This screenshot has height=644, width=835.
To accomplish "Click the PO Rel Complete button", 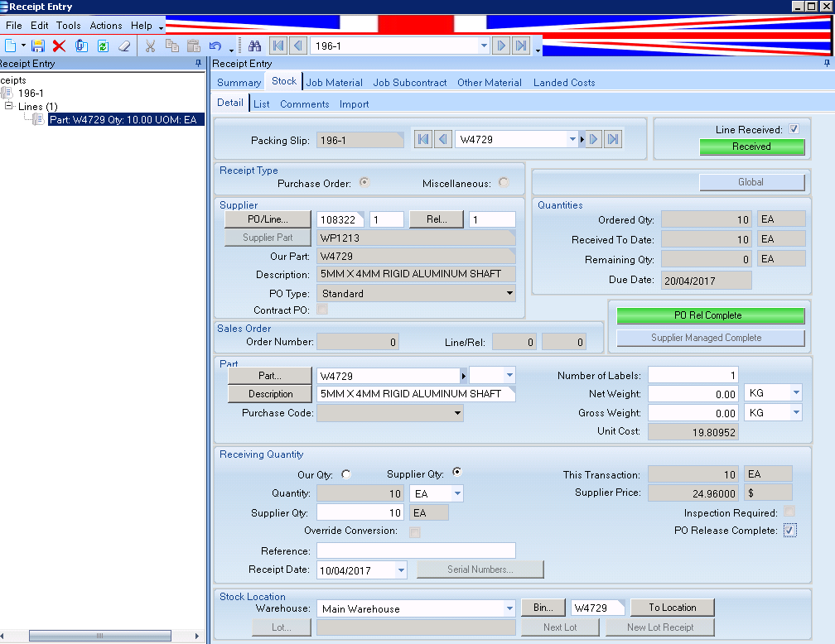I will click(x=711, y=315).
